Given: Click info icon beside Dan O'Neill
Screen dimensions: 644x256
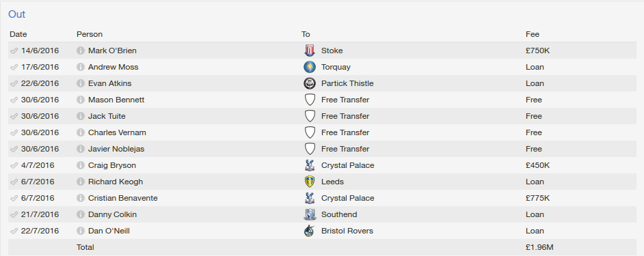Looking at the screenshot, I should [x=81, y=231].
